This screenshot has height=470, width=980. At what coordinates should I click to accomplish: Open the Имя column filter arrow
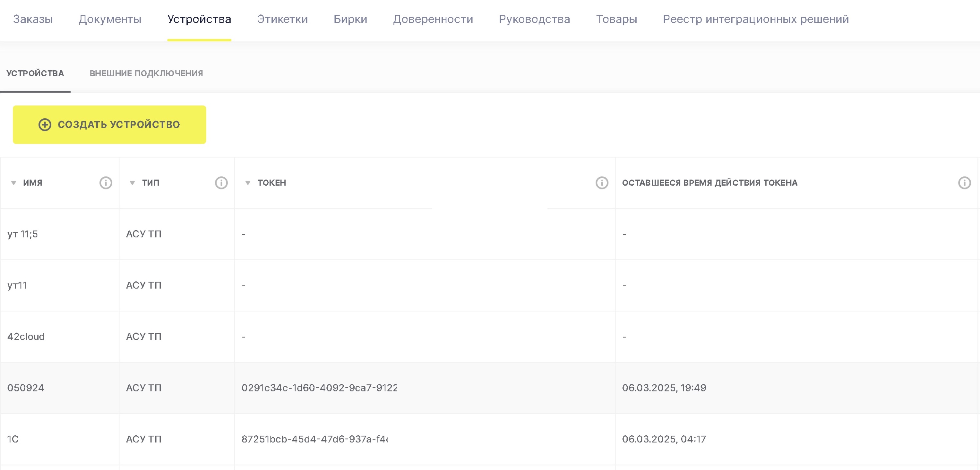(x=14, y=183)
